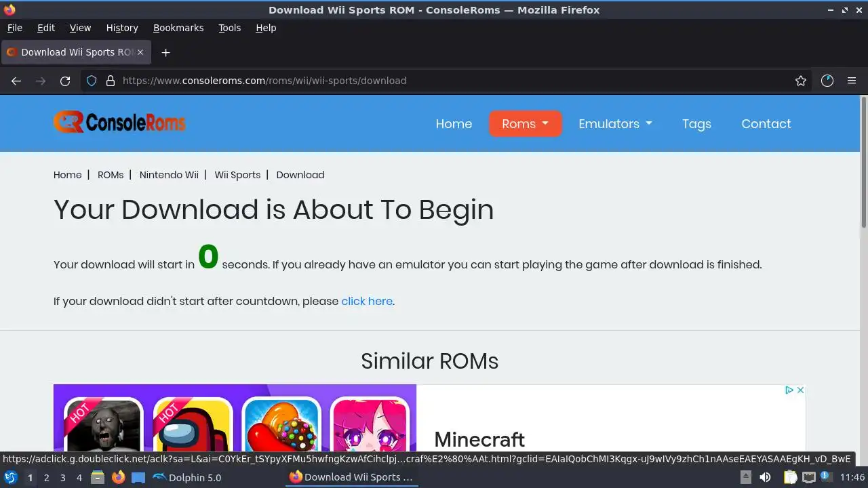Click the anime girl game ad thumbnail
This screenshot has width=868, height=488.
click(370, 424)
